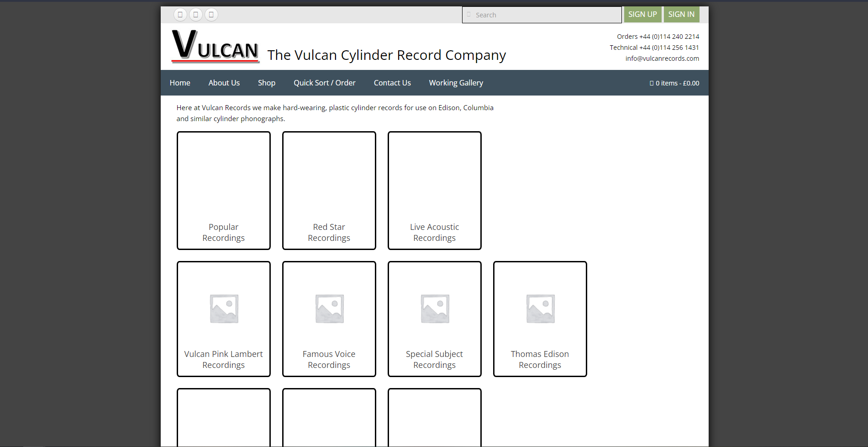This screenshot has height=447, width=868.
Task: Navigate to Contact Us
Action: (392, 83)
